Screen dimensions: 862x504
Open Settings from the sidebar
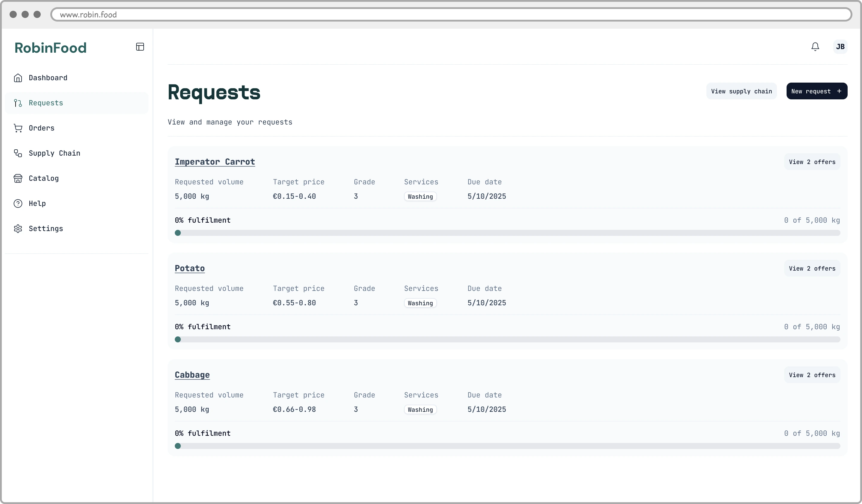click(77, 229)
